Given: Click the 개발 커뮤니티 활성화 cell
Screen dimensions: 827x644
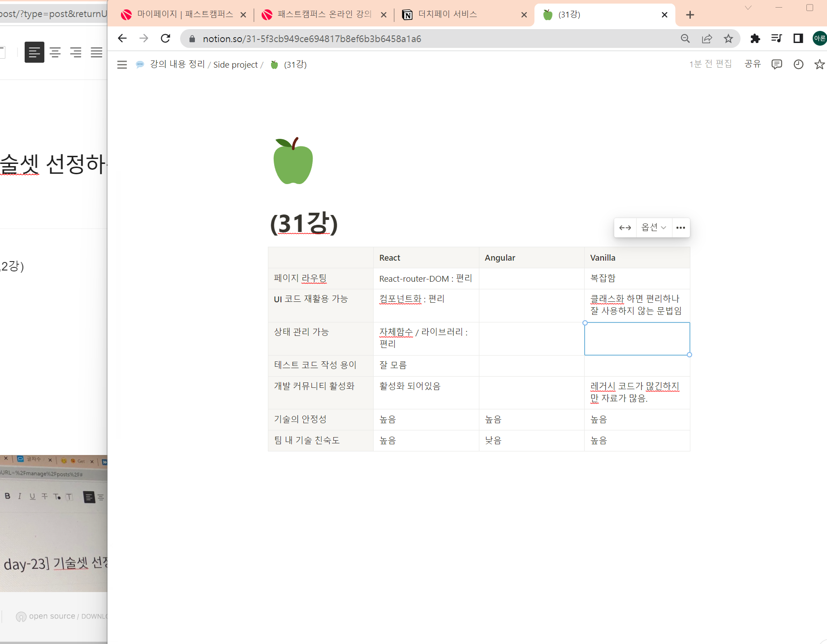Looking at the screenshot, I should click(321, 393).
